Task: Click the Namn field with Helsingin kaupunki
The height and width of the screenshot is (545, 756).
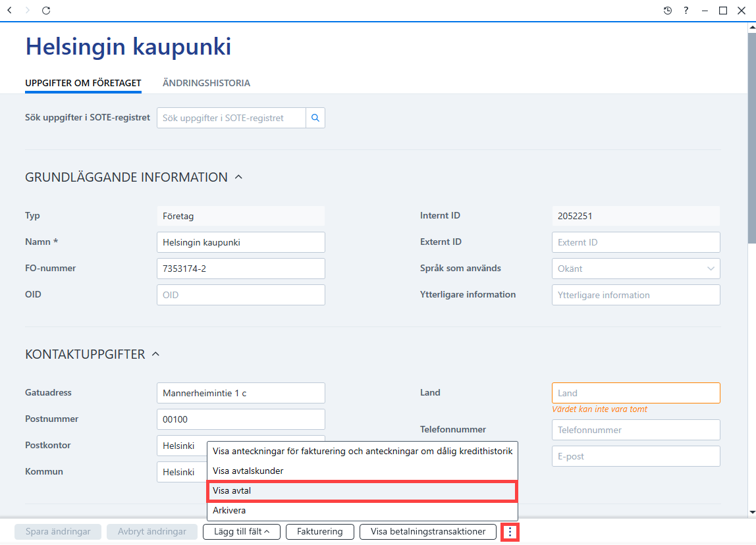Action: click(x=240, y=242)
